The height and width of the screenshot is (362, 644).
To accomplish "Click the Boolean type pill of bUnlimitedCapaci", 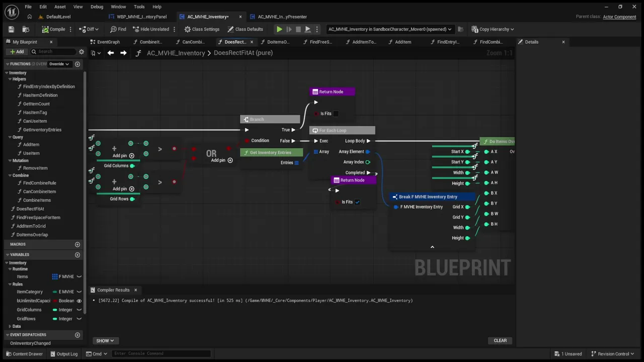I will pyautogui.click(x=63, y=301).
